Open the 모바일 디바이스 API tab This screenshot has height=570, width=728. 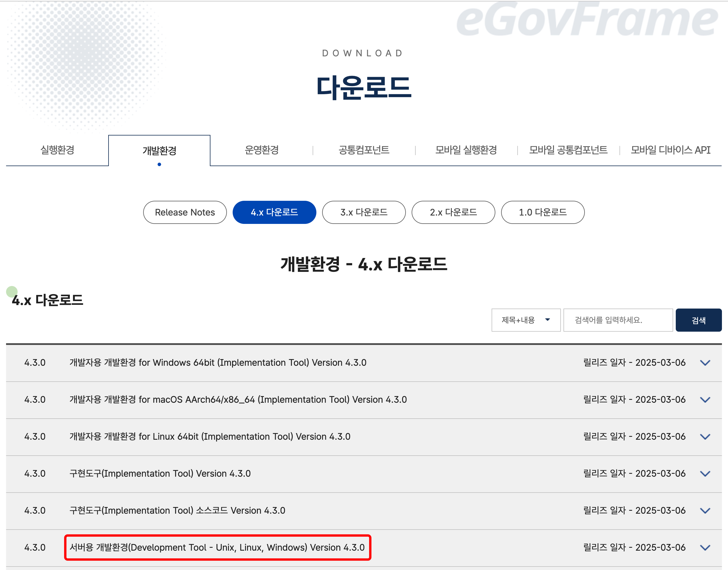tap(670, 150)
